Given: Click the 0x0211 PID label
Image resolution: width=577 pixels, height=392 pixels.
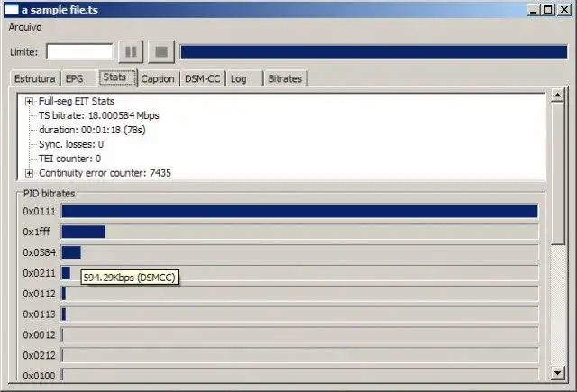Looking at the screenshot, I should (40, 273).
